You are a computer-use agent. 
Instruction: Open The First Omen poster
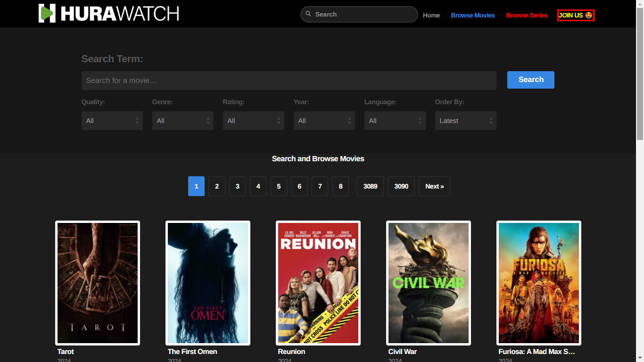coord(208,283)
